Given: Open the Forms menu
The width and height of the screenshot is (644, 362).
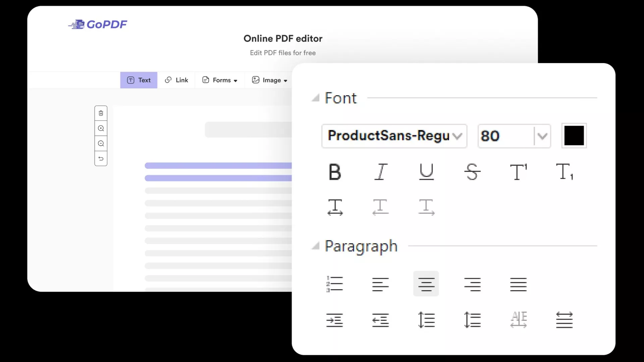Looking at the screenshot, I should (x=220, y=80).
